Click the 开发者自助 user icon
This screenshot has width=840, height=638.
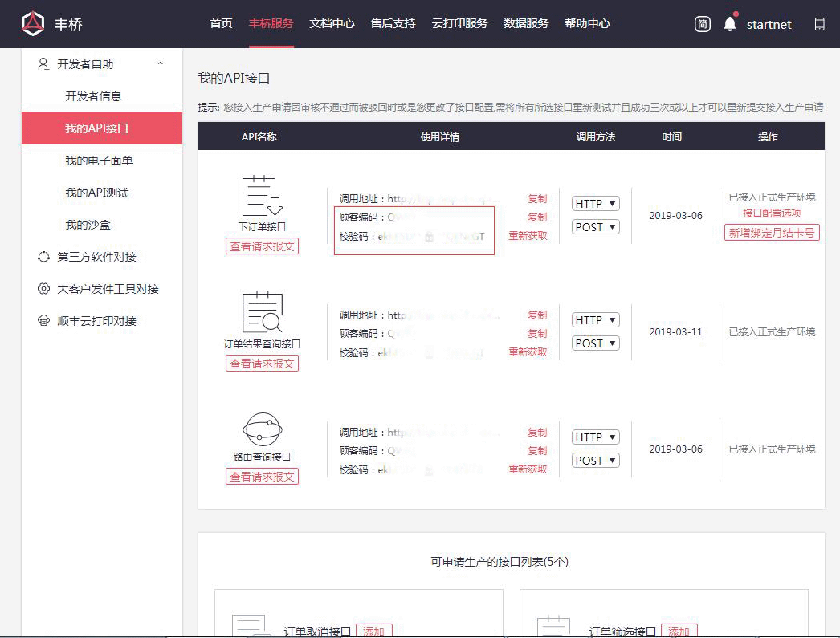pos(43,64)
